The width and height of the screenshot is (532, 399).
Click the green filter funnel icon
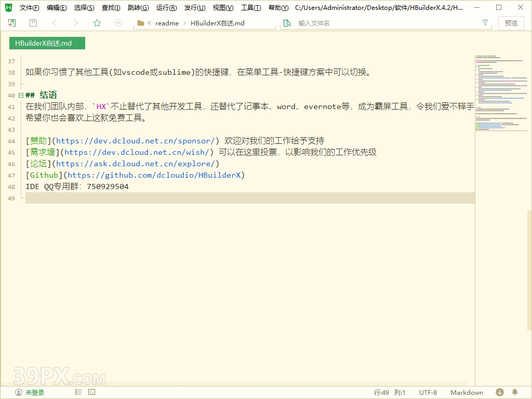(485, 22)
